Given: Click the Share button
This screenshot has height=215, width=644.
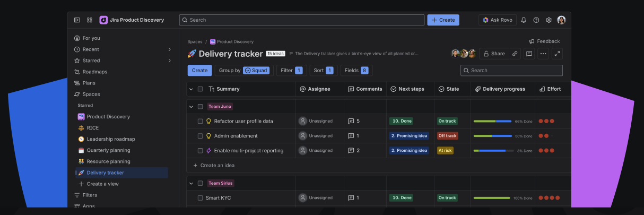Looking at the screenshot, I should click(x=493, y=54).
